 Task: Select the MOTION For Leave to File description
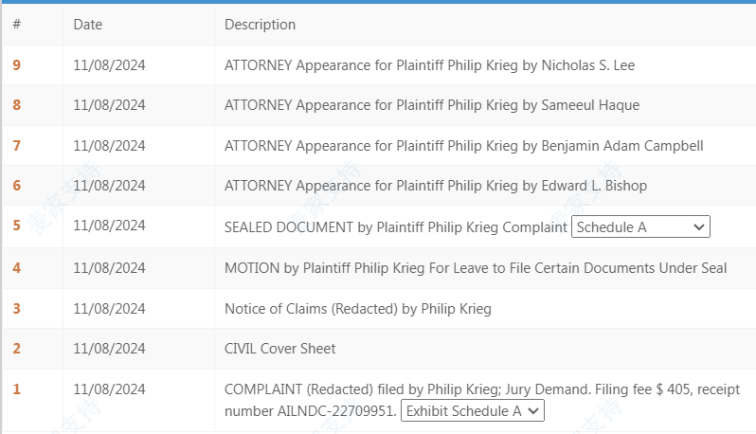pyautogui.click(x=475, y=268)
